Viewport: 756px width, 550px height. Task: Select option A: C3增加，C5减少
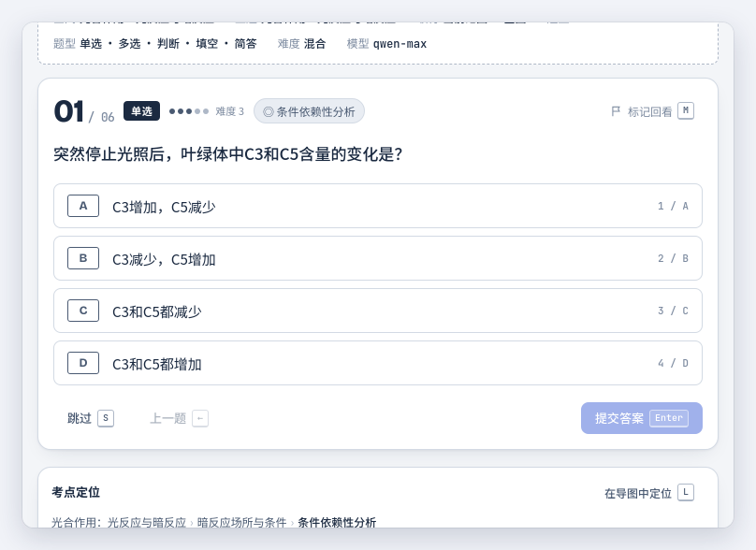click(377, 206)
